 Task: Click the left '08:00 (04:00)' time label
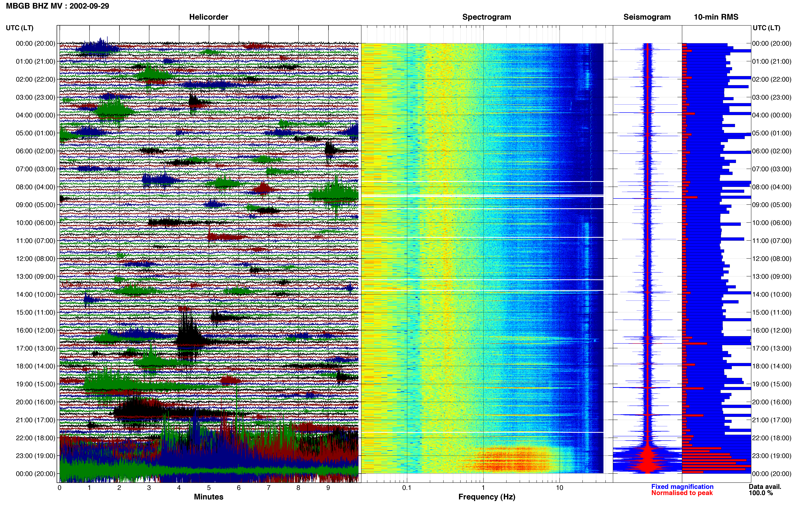tap(36, 187)
